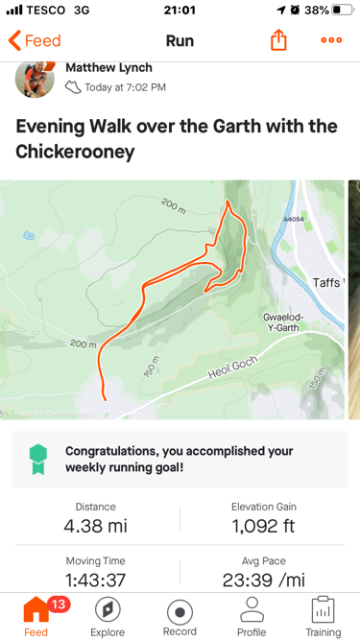The image size is (360, 640).
Task: Tap the Distance 4.38 mi stat
Action: tap(96, 519)
